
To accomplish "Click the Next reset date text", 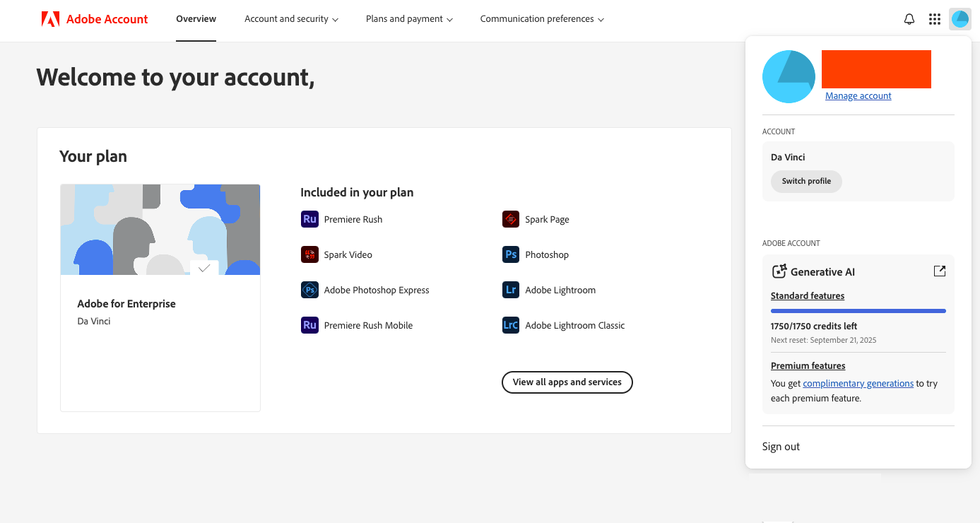I will [x=824, y=340].
